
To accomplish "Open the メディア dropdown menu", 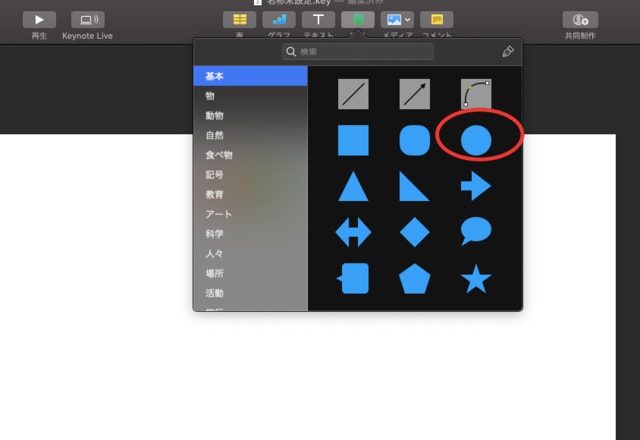I will click(398, 20).
